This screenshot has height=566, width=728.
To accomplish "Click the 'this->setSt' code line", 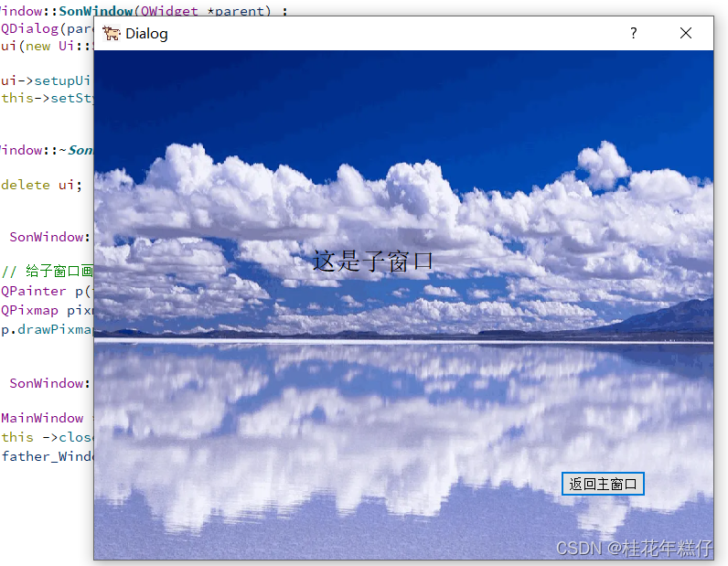I will coord(48,98).
